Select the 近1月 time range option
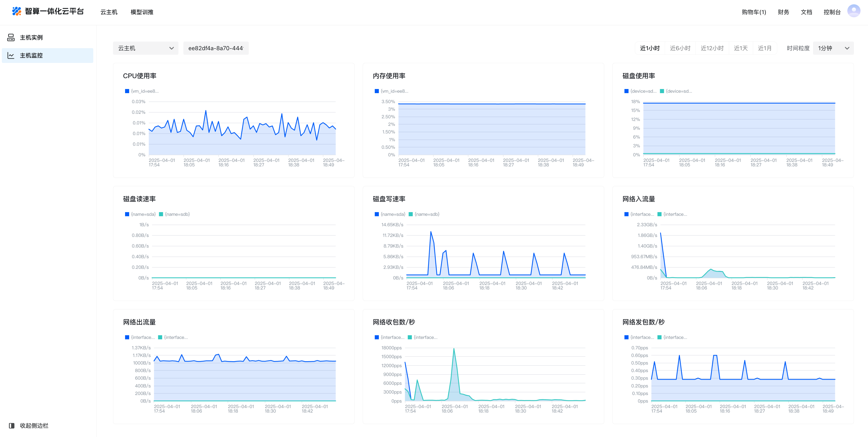This screenshot has width=868, height=437. [764, 48]
